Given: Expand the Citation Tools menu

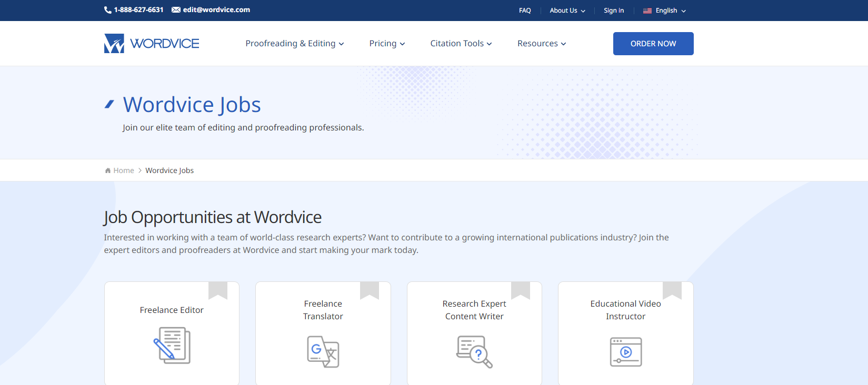Looking at the screenshot, I should 461,44.
